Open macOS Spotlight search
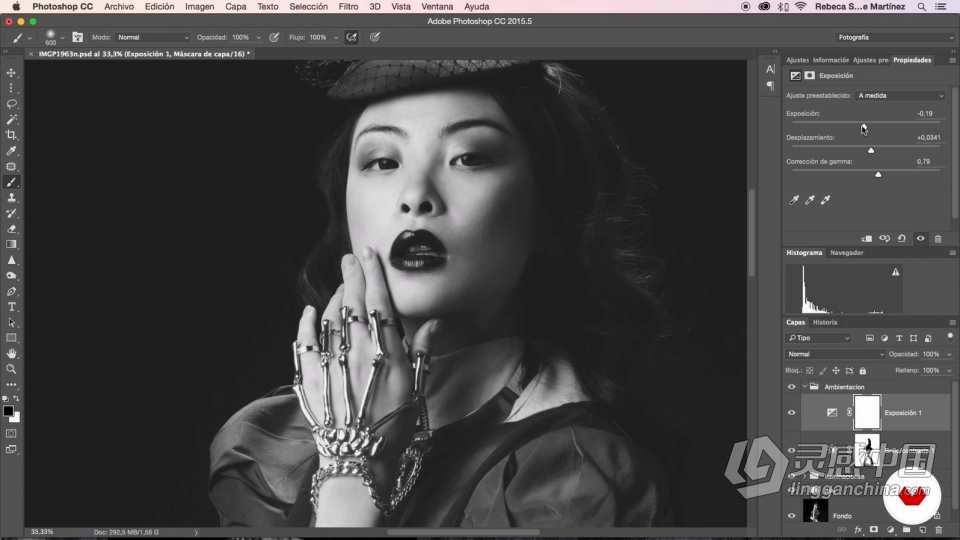 pos(921,7)
